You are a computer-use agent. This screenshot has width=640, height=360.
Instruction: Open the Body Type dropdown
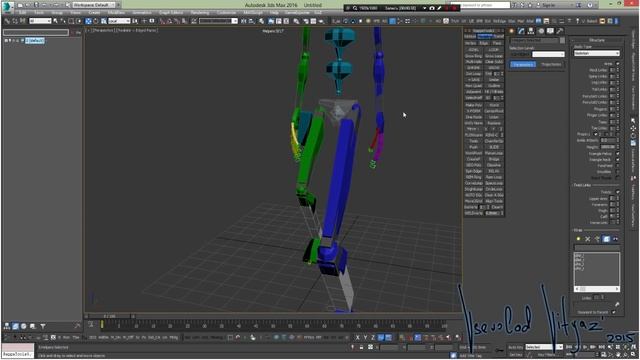[597, 53]
